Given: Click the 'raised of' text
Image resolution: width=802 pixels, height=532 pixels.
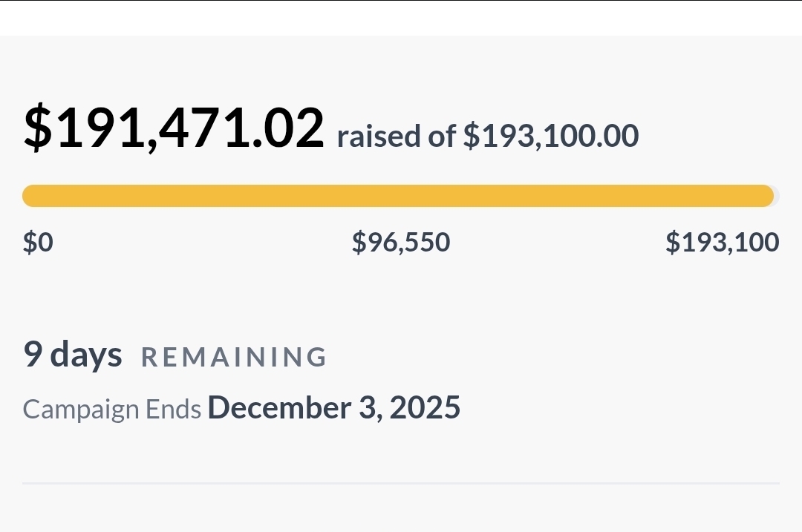Looking at the screenshot, I should point(396,137).
